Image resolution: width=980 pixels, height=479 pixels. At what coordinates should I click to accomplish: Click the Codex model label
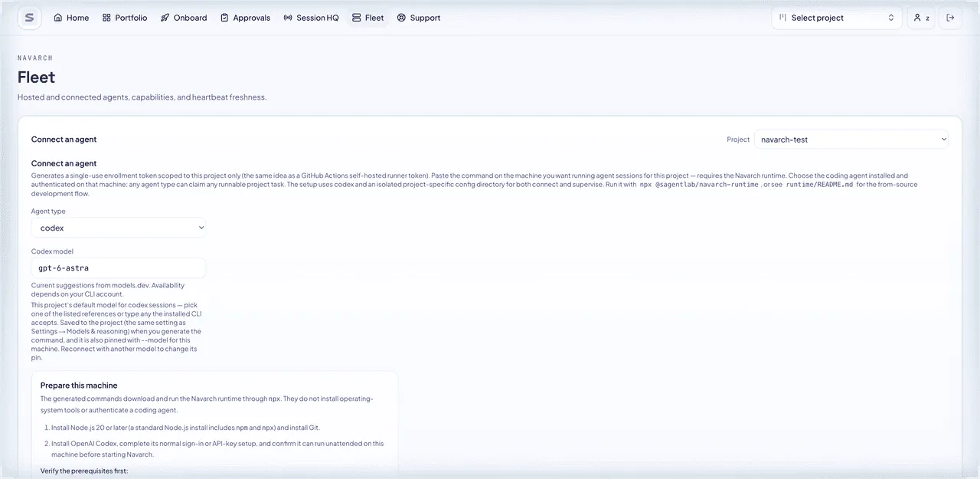click(52, 251)
